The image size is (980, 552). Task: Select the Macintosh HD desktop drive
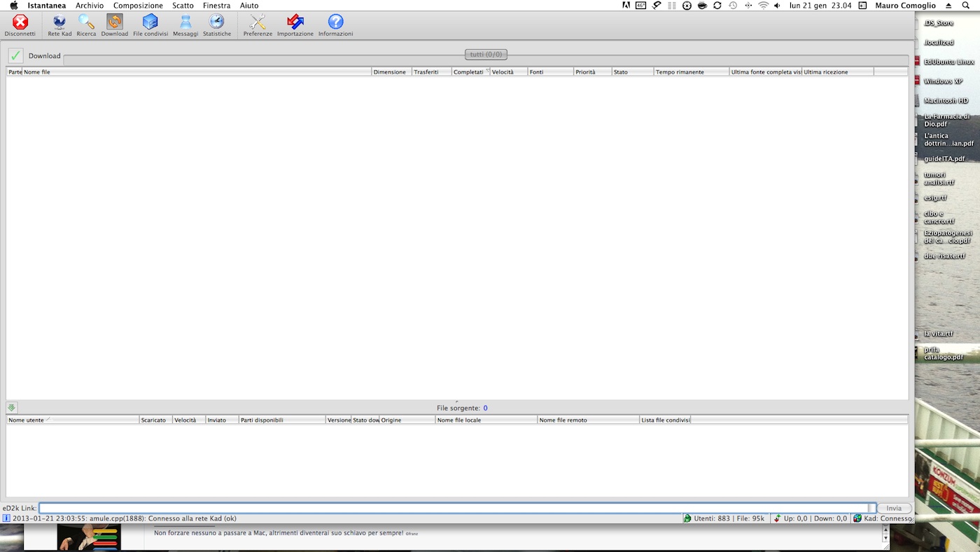click(946, 101)
